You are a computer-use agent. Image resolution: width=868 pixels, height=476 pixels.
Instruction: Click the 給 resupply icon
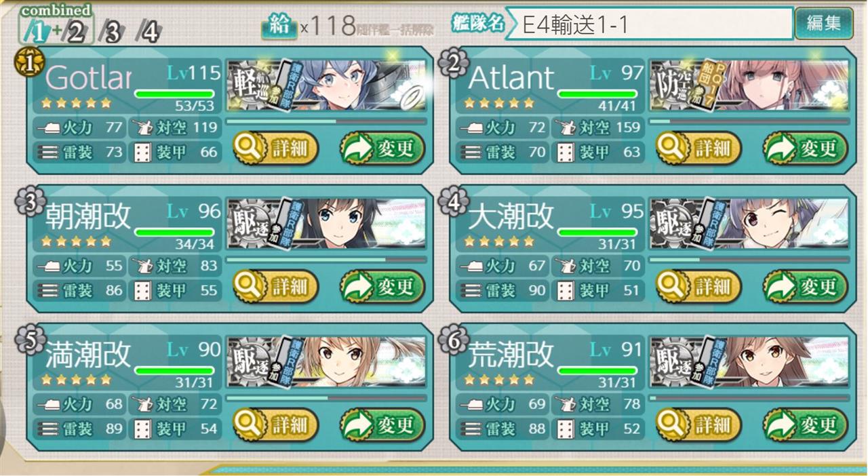coord(280,26)
